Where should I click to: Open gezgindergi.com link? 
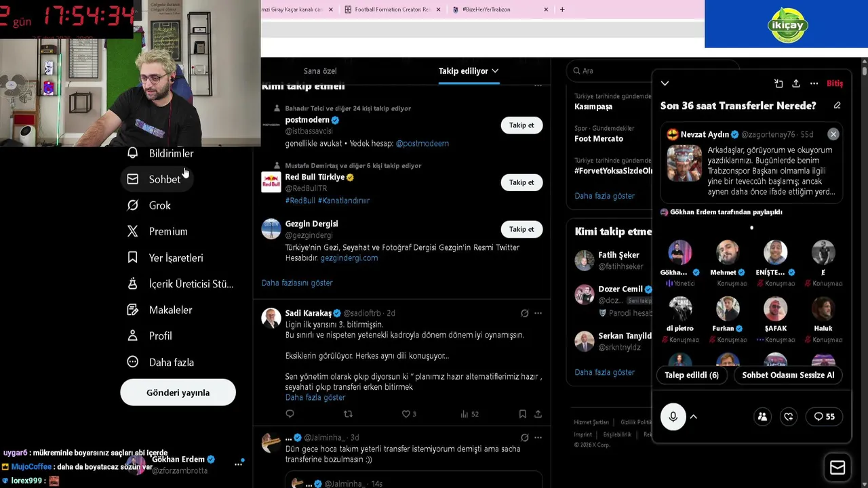(349, 258)
